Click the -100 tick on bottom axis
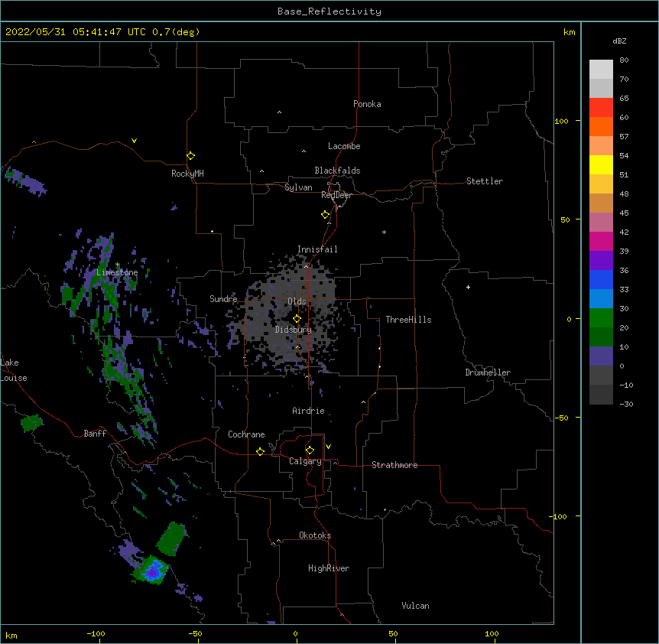 coord(96,633)
